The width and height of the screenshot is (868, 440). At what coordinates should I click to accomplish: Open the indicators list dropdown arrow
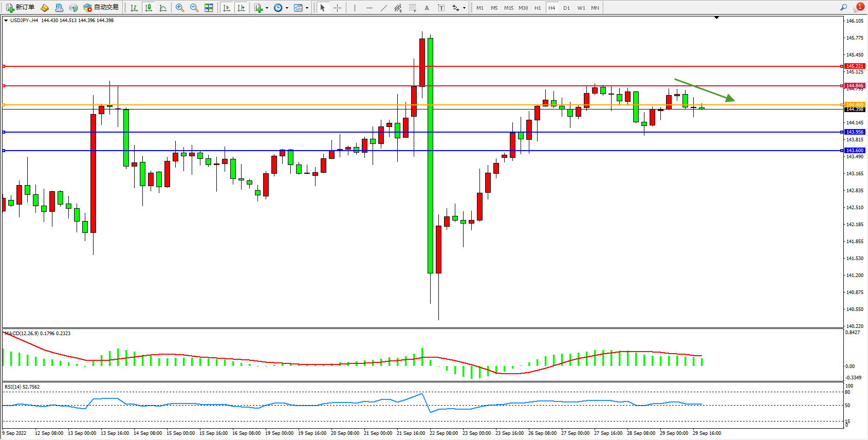[x=267, y=8]
